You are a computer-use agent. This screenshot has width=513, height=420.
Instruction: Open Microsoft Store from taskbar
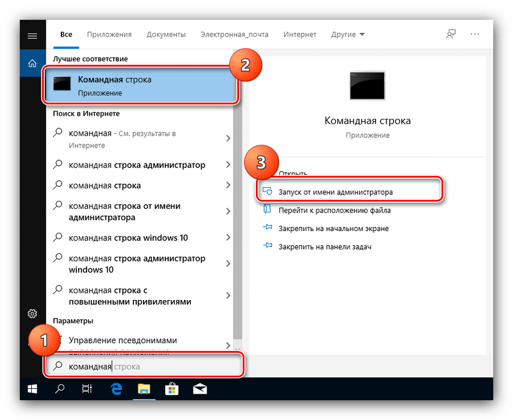coord(171,389)
